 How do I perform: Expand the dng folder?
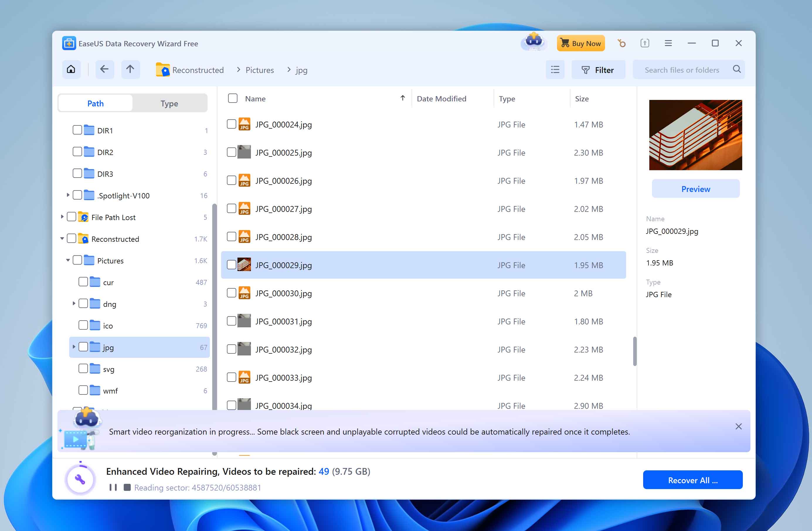pyautogui.click(x=74, y=304)
